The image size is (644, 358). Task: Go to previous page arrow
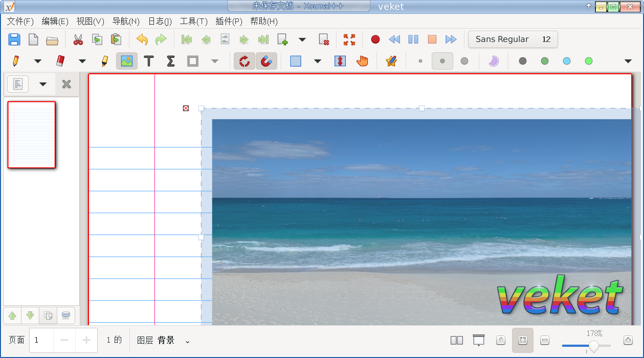point(206,39)
